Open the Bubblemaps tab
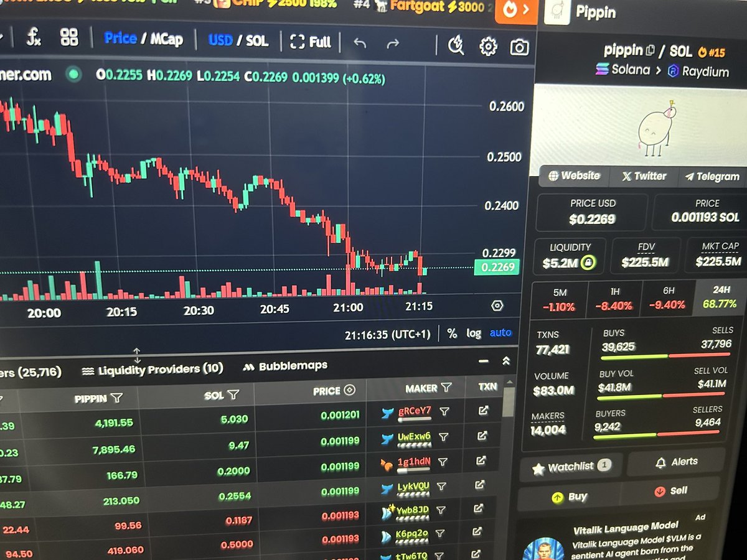 point(284,366)
